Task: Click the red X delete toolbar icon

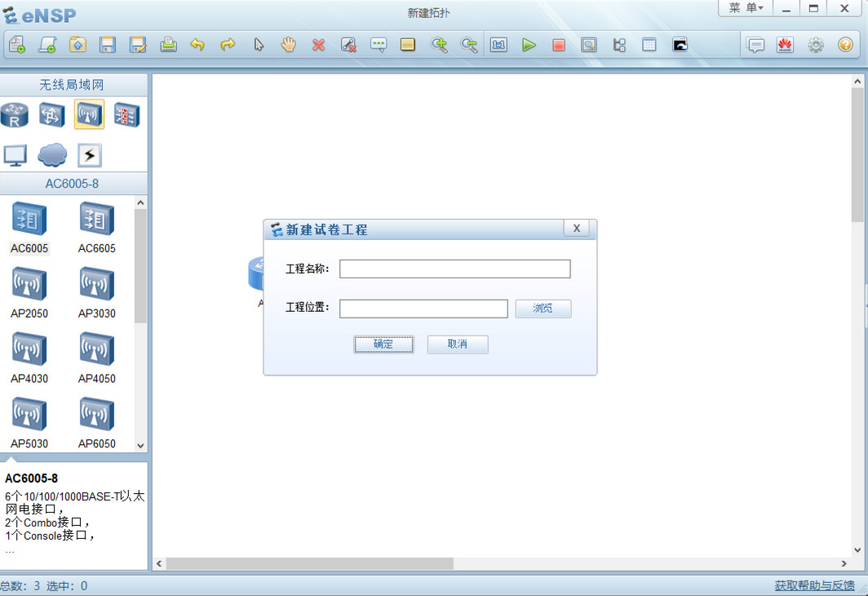Action: pos(318,45)
